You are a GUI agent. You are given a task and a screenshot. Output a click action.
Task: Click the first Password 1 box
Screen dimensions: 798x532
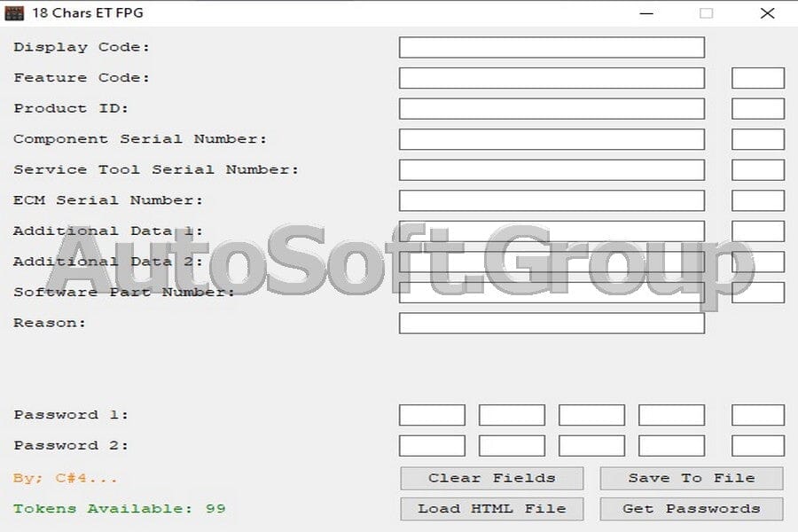click(432, 414)
